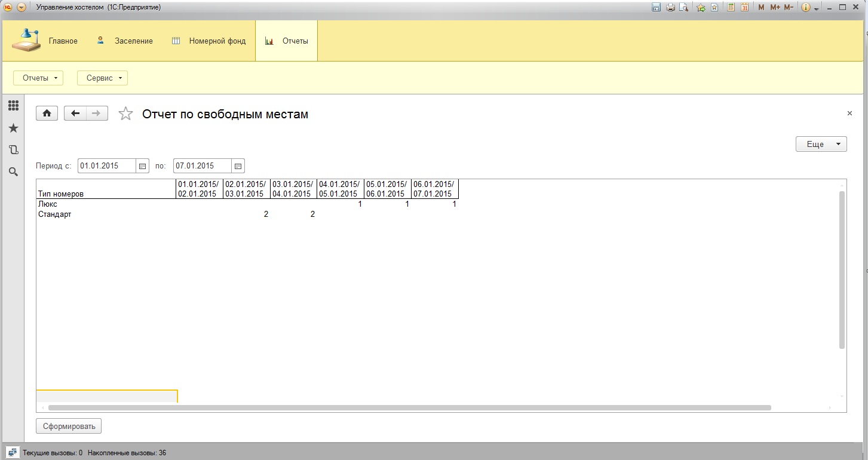Viewport: 868px width, 460px height.
Task: Open the Номерной фонд section
Action: 208,41
